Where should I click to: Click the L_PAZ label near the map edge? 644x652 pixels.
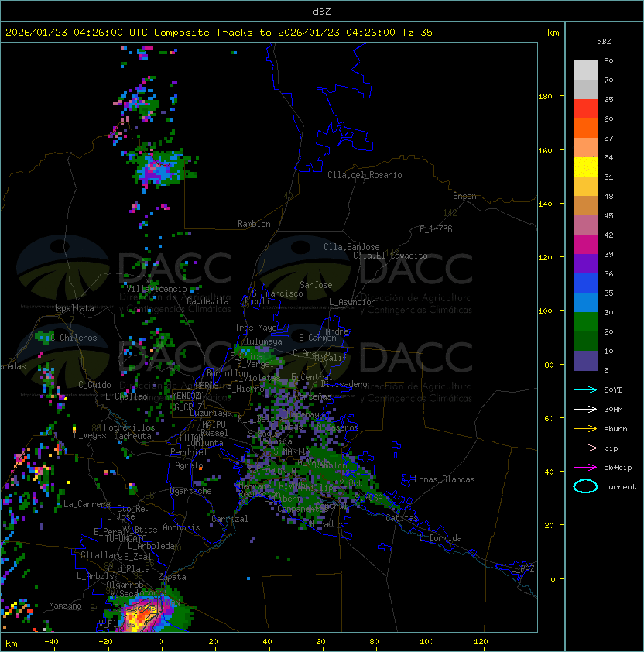pyautogui.click(x=522, y=568)
